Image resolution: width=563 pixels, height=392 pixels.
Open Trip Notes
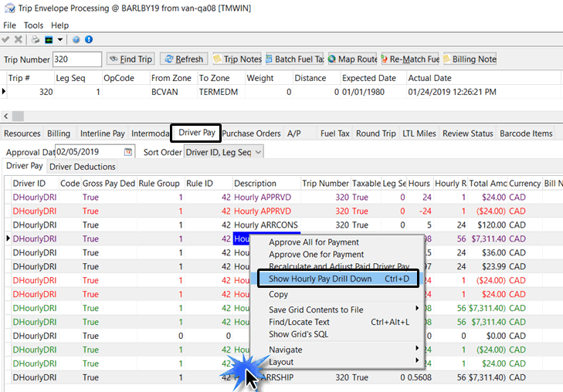236,59
